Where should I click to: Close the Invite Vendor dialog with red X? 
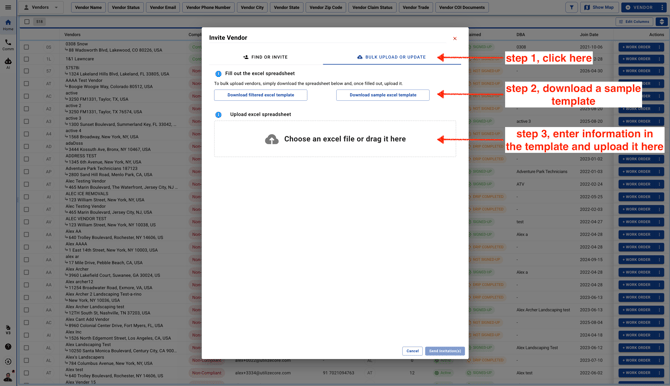tap(455, 38)
